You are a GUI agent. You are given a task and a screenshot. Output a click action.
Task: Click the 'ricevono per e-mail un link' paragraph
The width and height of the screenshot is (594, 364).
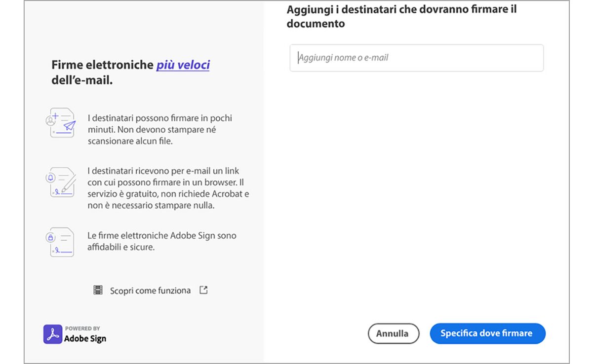(x=168, y=188)
